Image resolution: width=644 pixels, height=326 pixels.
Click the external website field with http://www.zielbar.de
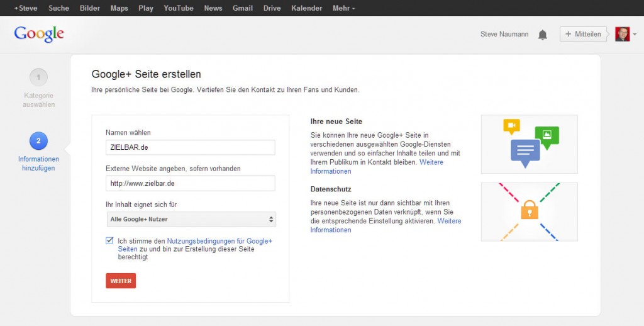click(x=190, y=183)
